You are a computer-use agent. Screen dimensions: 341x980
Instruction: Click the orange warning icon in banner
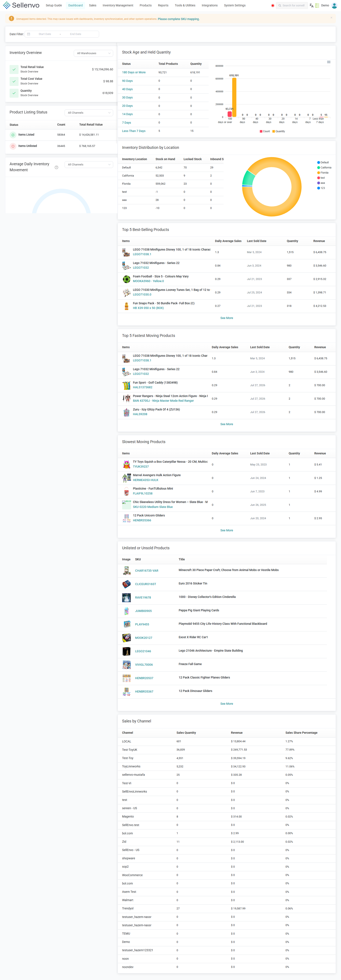point(12,18)
